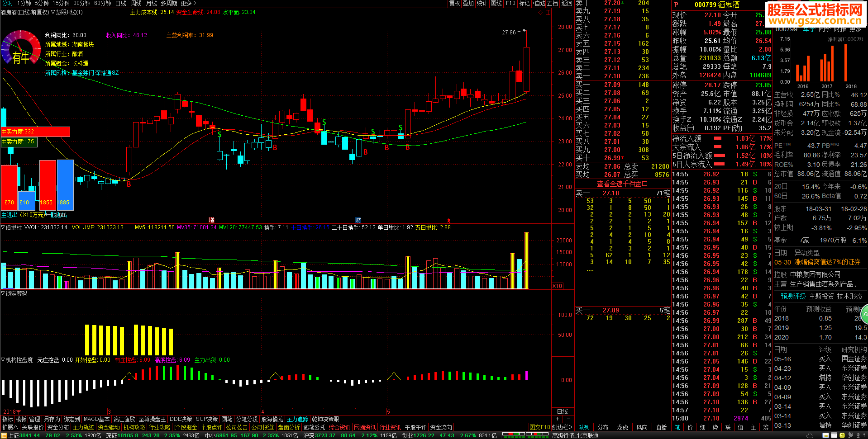This screenshot has width=868, height=439.
Task: Click the plus zoom button under the chart
Action: click(x=558, y=419)
